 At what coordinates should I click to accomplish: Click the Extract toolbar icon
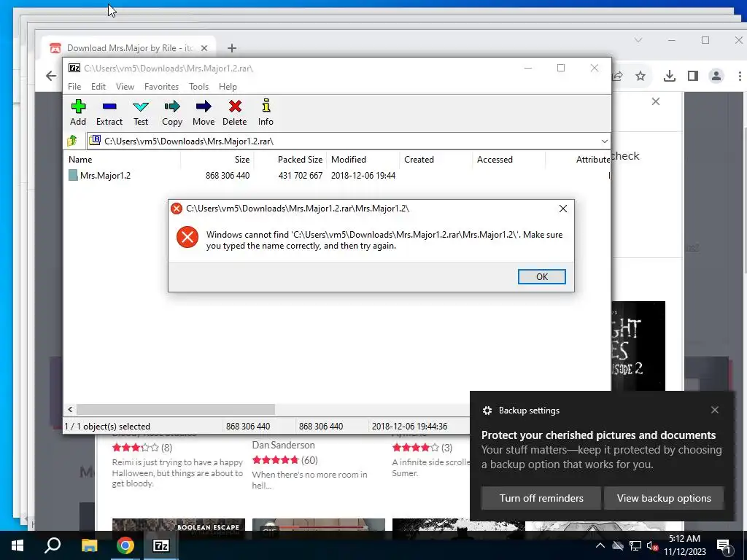click(109, 112)
